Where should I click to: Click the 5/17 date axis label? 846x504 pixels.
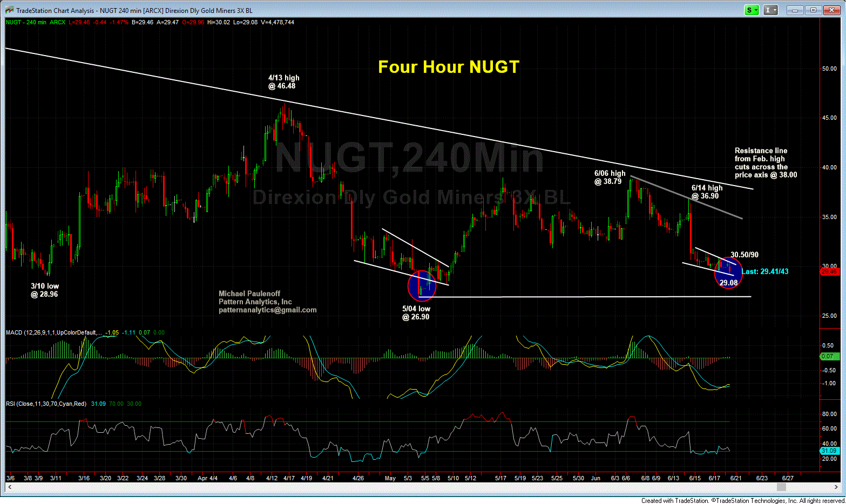500,478
